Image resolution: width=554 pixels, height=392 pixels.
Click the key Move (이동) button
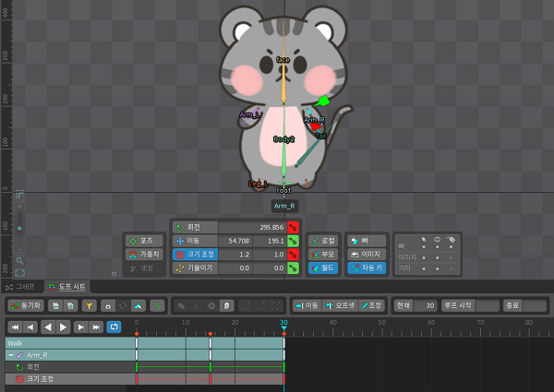[x=307, y=305]
